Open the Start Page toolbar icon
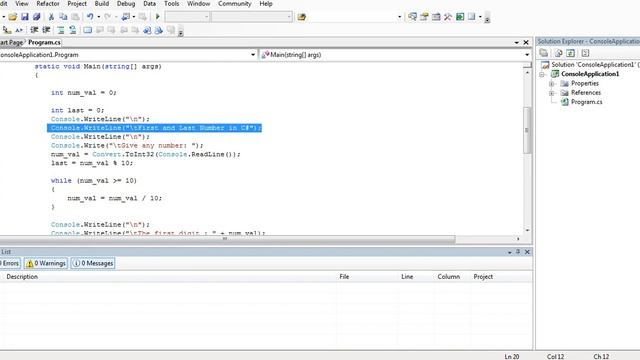640x360 pixels. point(460,17)
